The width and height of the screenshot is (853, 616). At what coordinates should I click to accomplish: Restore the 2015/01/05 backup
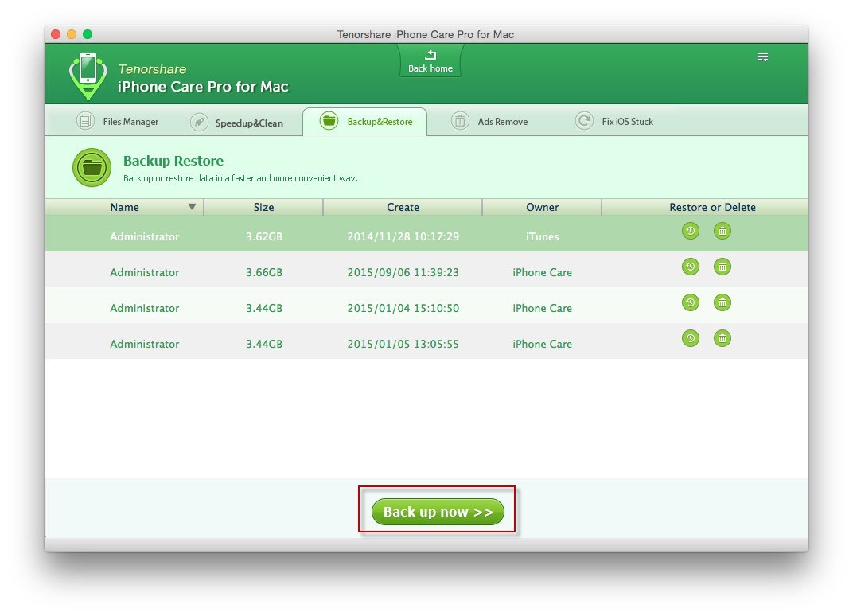pos(690,339)
